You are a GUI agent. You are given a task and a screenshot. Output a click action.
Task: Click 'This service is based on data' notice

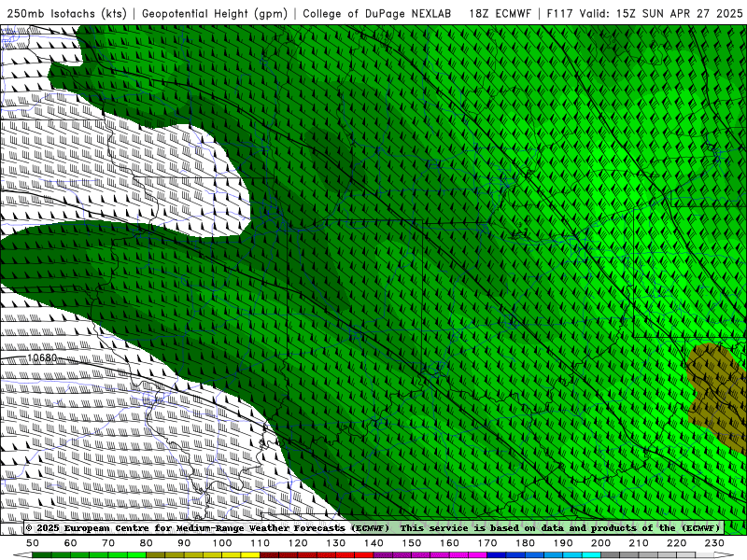pyautogui.click(x=484, y=527)
